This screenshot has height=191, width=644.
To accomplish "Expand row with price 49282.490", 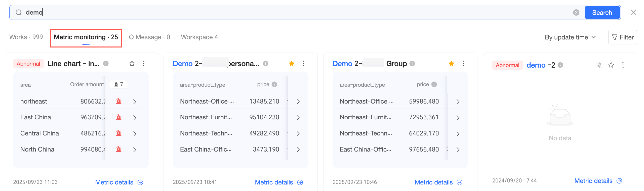I will pyautogui.click(x=298, y=134).
